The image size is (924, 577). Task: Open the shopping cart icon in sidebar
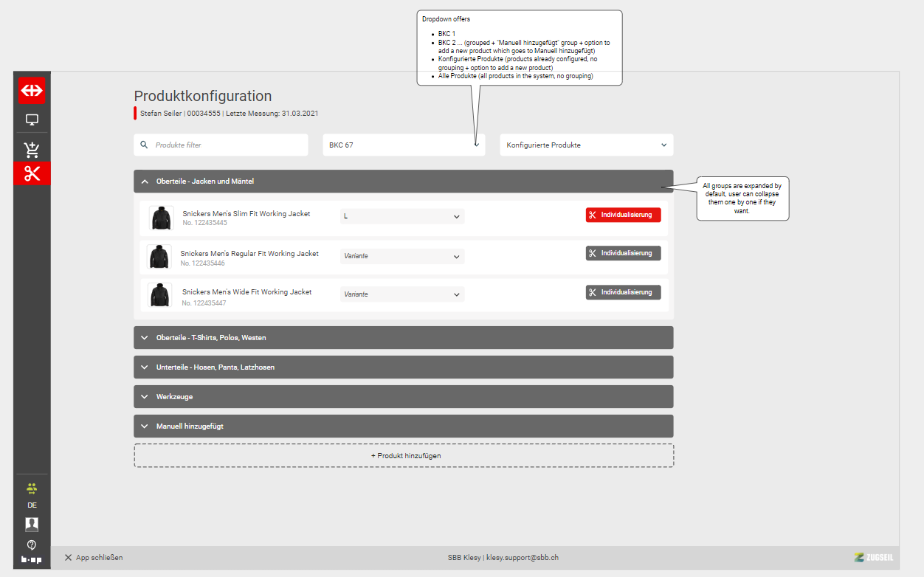pos(32,148)
